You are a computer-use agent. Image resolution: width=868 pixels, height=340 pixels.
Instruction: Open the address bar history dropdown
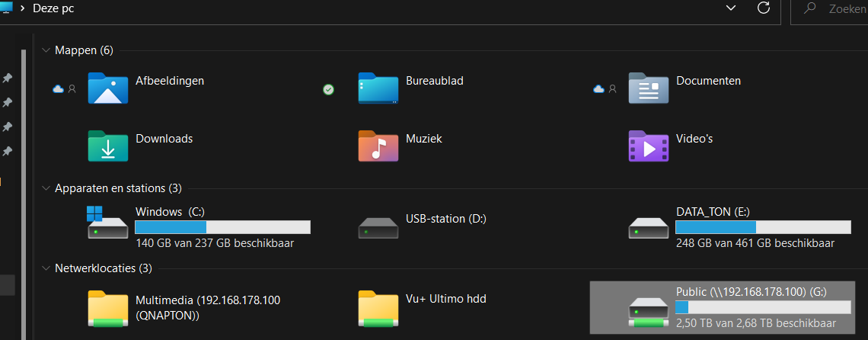[731, 8]
